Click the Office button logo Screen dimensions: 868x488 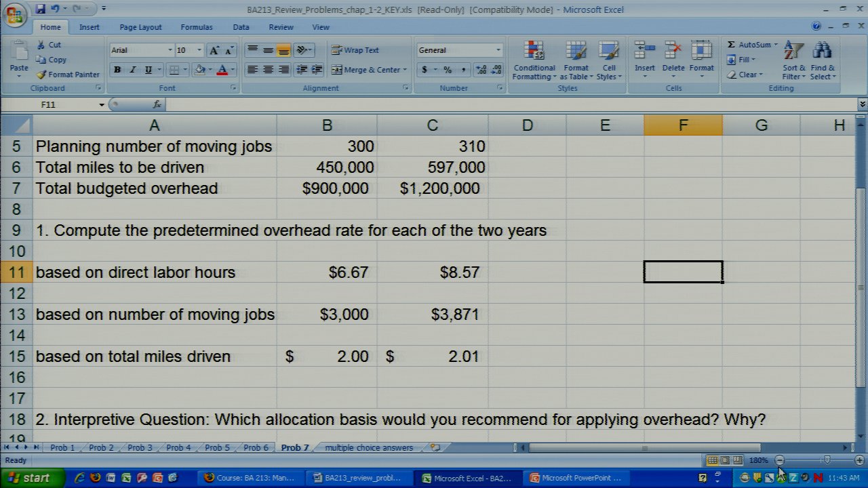[15, 14]
